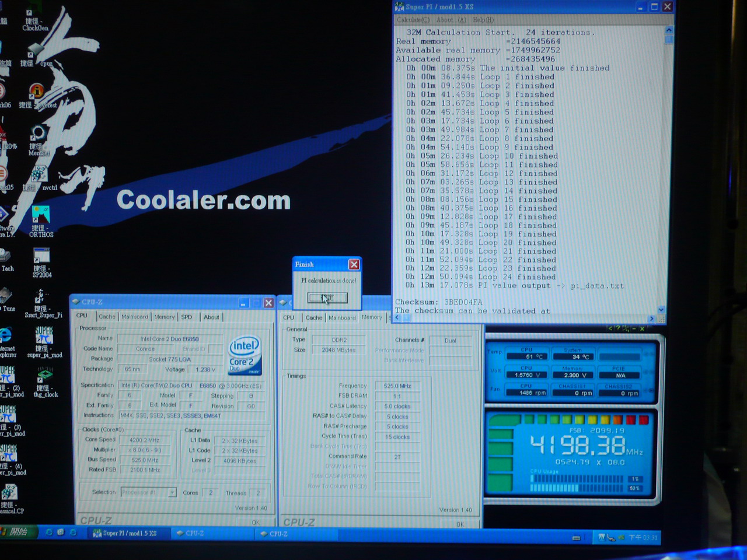Click the green help question mark on the monitor widget

tap(617, 329)
